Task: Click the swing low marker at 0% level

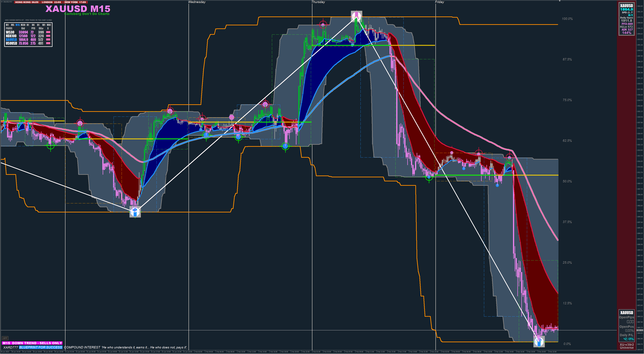Action: point(539,341)
